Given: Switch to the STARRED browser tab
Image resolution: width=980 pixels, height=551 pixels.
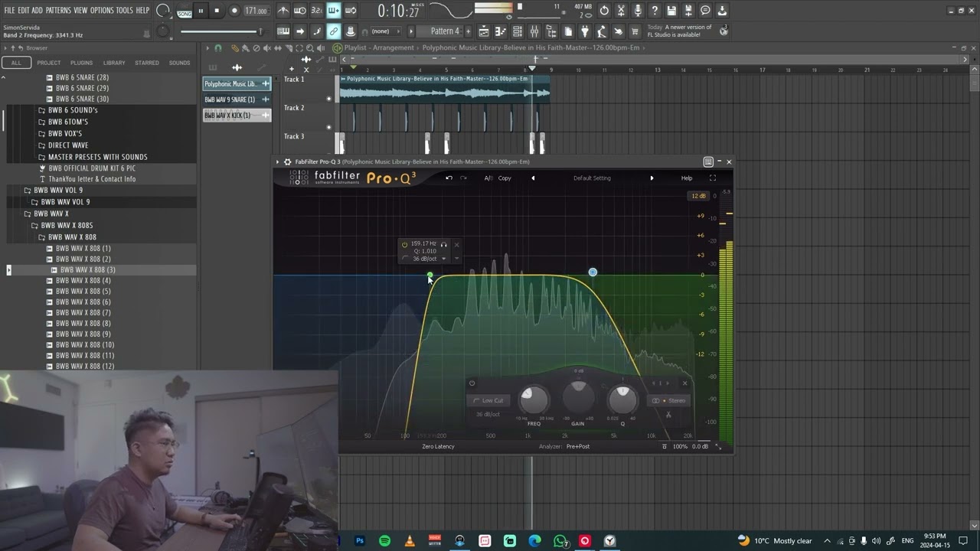Looking at the screenshot, I should [x=147, y=63].
